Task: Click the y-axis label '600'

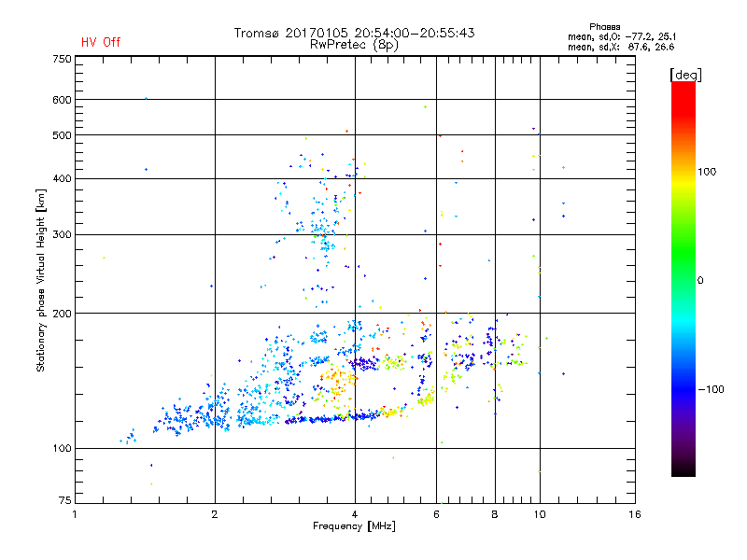Action: [x=62, y=100]
